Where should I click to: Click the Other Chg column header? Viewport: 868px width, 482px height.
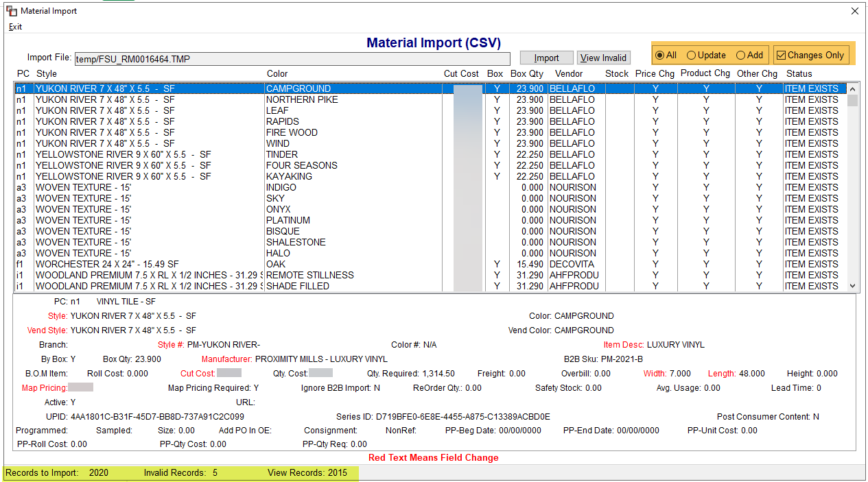[x=758, y=73]
